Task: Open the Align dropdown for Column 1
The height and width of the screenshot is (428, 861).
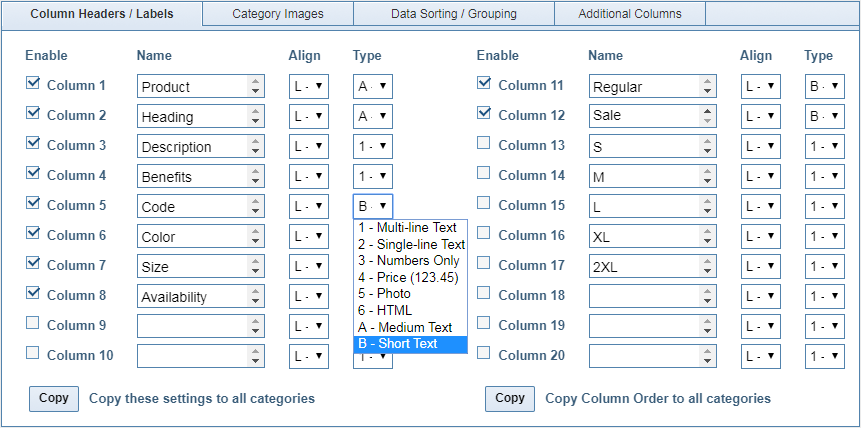Action: click(x=308, y=87)
